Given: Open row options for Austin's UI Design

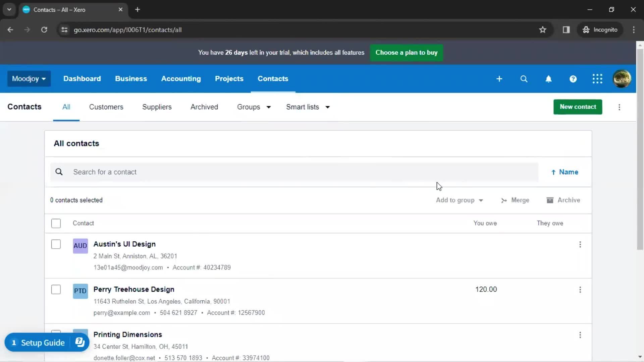Looking at the screenshot, I should coord(580,244).
